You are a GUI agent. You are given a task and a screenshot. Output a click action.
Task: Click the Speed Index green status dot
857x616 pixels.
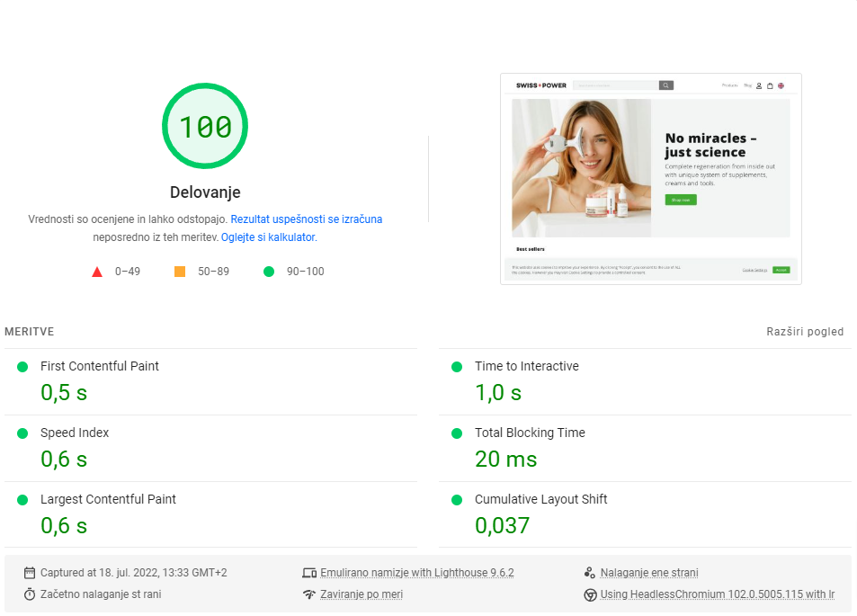pos(22,433)
